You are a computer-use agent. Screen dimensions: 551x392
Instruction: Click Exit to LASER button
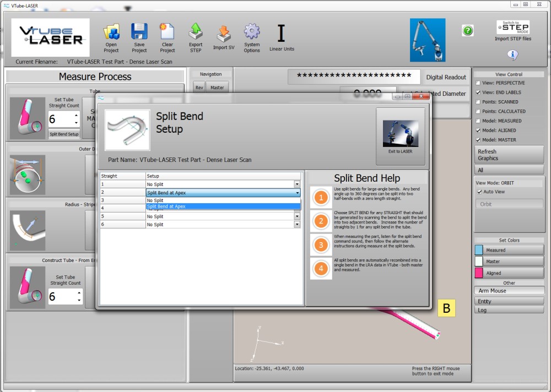pyautogui.click(x=400, y=135)
